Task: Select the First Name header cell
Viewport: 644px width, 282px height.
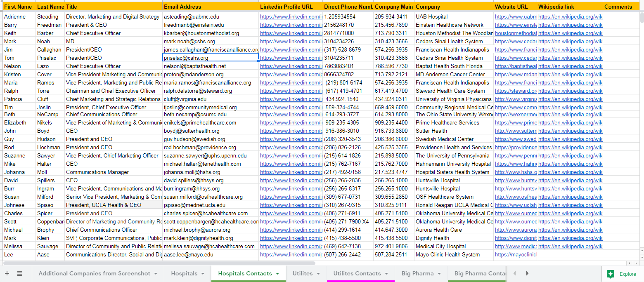Action: (19, 7)
